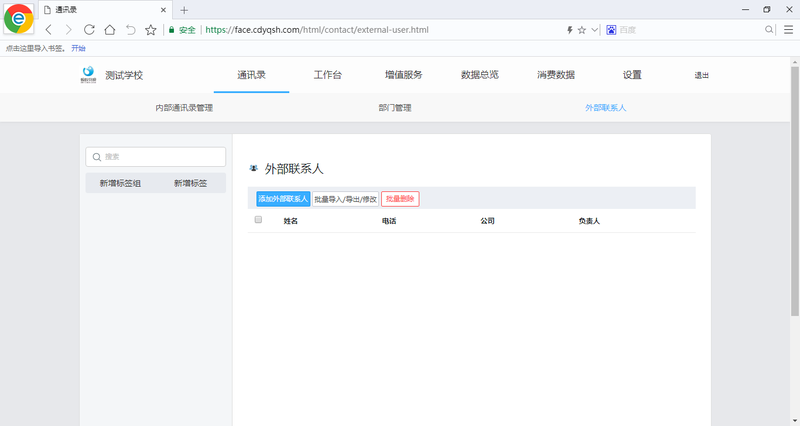
Task: Expand the address bar dropdown arrow
Action: pyautogui.click(x=595, y=30)
